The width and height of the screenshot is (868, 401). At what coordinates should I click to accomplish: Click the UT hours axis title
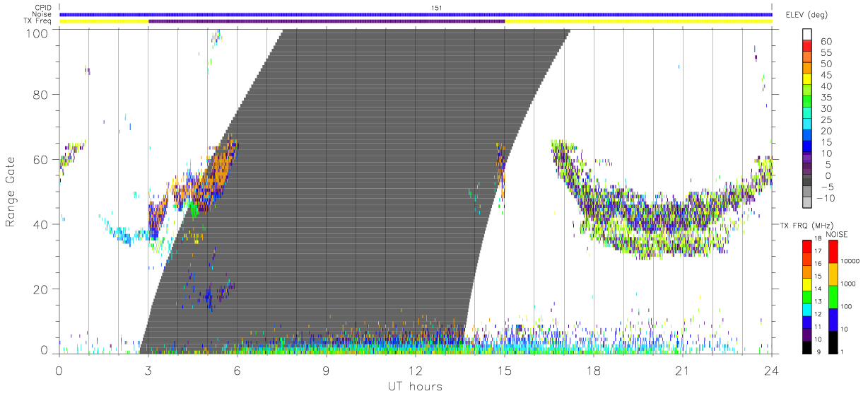point(414,386)
